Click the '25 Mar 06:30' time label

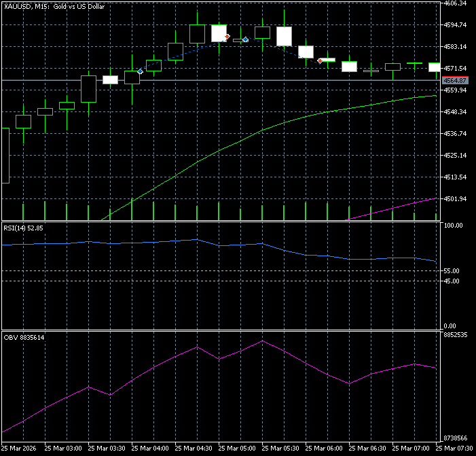point(367,449)
